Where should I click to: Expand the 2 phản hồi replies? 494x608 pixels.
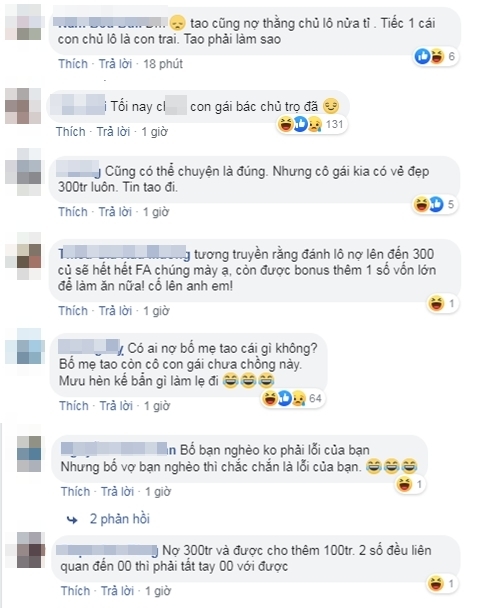[x=120, y=519]
